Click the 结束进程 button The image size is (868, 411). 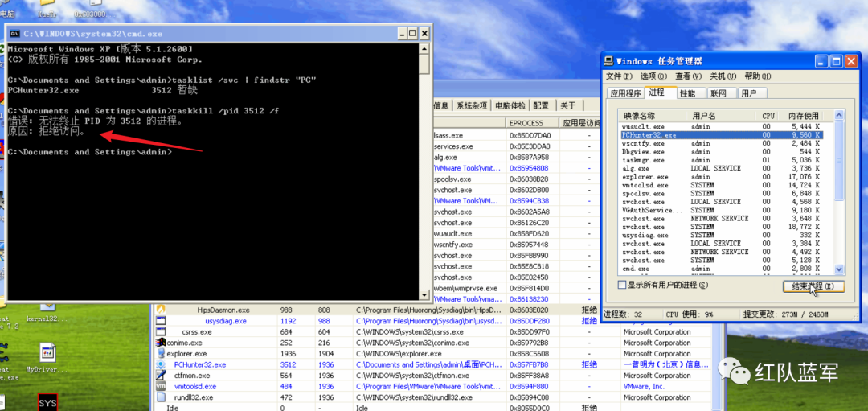(813, 286)
